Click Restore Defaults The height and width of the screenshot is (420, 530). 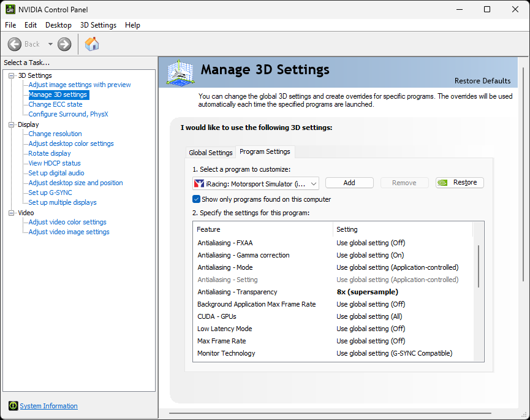click(482, 81)
